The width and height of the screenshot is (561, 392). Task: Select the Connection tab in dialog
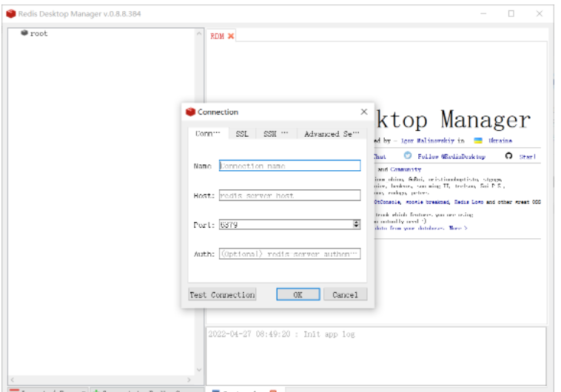point(208,133)
